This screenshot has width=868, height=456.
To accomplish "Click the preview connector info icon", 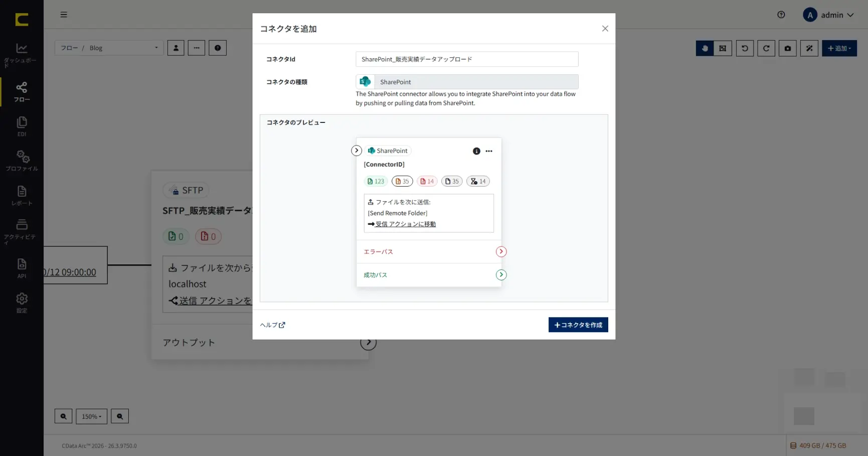I will 476,151.
